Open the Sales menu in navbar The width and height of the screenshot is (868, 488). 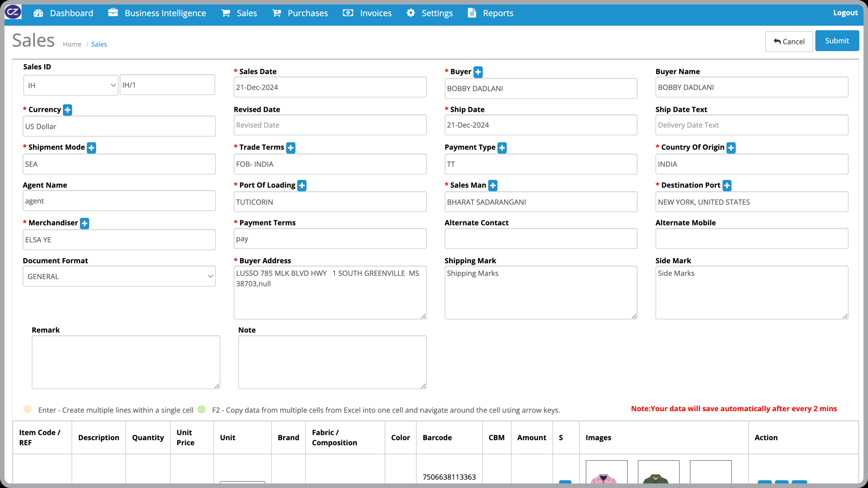(247, 13)
